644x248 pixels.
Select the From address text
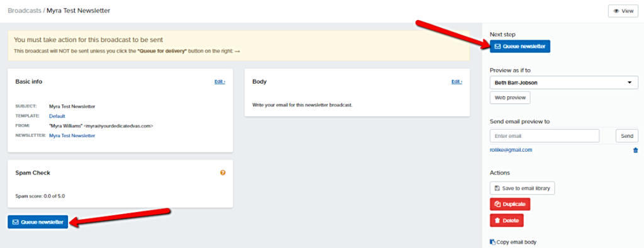(x=101, y=126)
